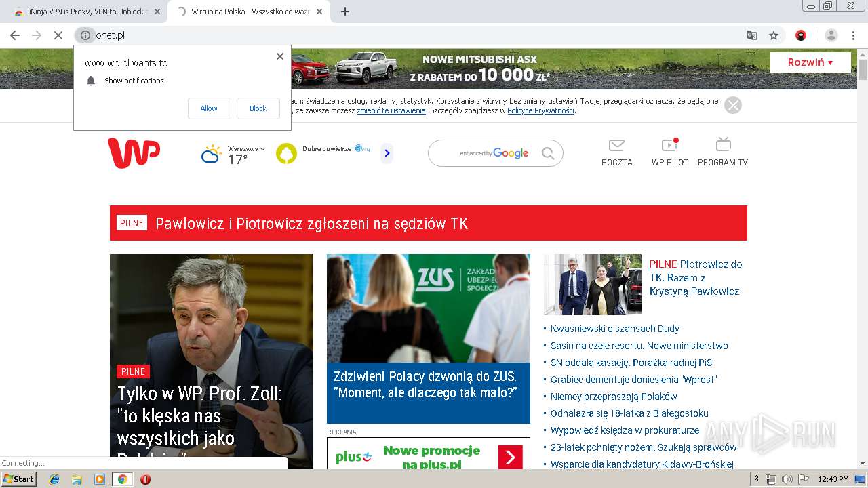Image resolution: width=868 pixels, height=488 pixels.
Task: Expand the Warszawa city dropdown
Action: [x=246, y=148]
